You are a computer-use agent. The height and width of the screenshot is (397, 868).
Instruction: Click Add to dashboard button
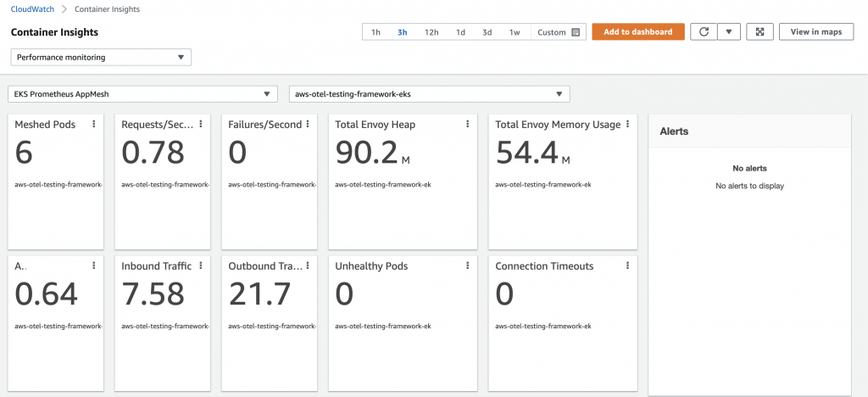[638, 31]
